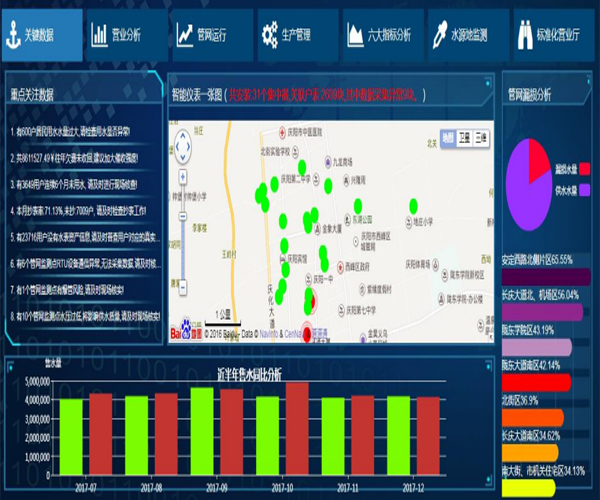Click the 陇东学院新校区 icon on map

click(445, 275)
